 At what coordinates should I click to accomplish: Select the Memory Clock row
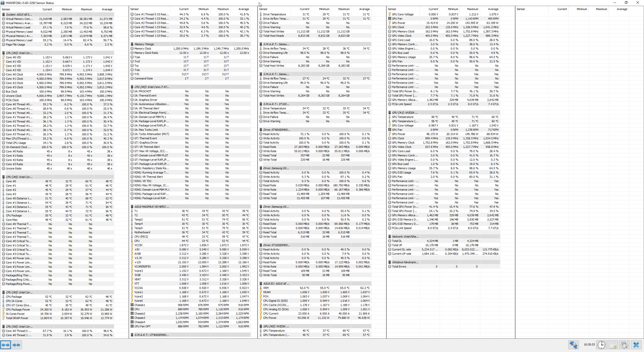190,49
